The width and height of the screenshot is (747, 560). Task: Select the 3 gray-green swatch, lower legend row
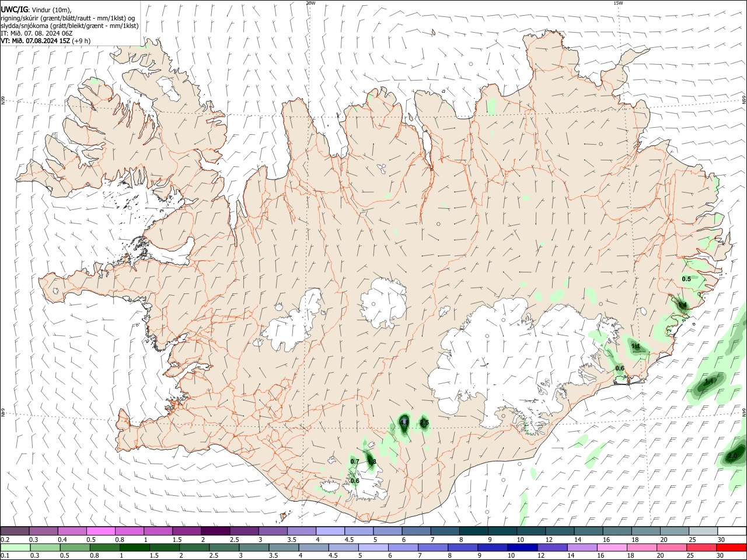254,547
